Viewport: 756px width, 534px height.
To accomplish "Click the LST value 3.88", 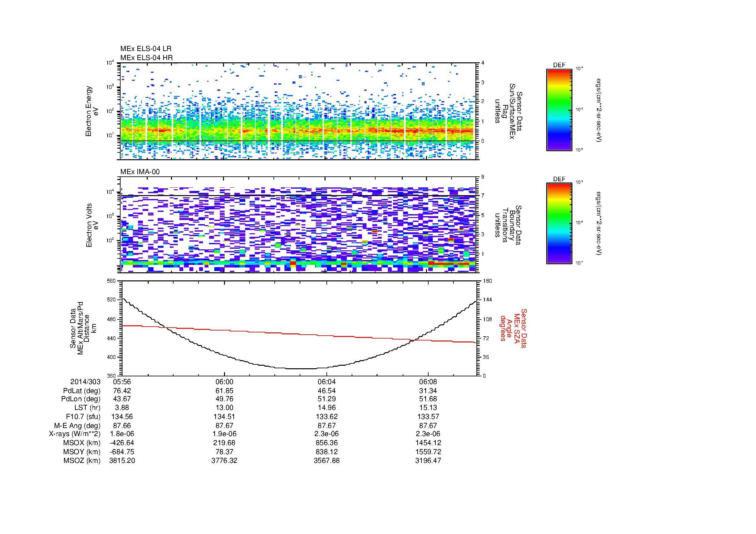I will (122, 408).
